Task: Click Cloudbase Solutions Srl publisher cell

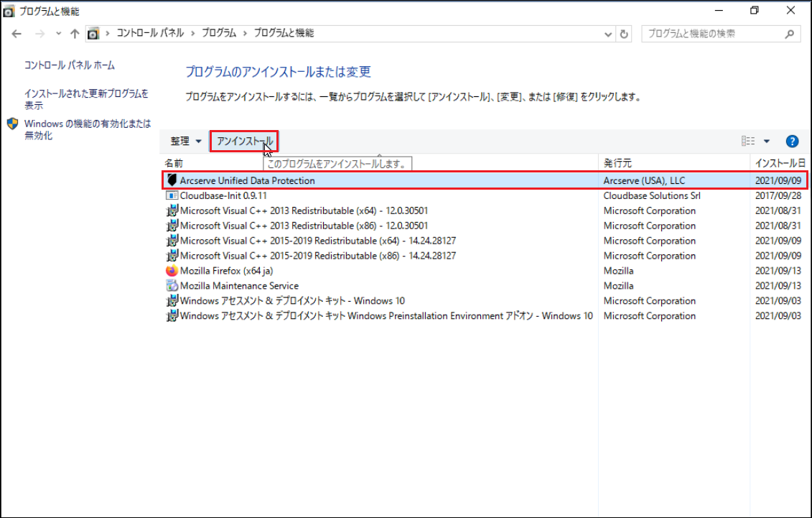Action: click(651, 195)
